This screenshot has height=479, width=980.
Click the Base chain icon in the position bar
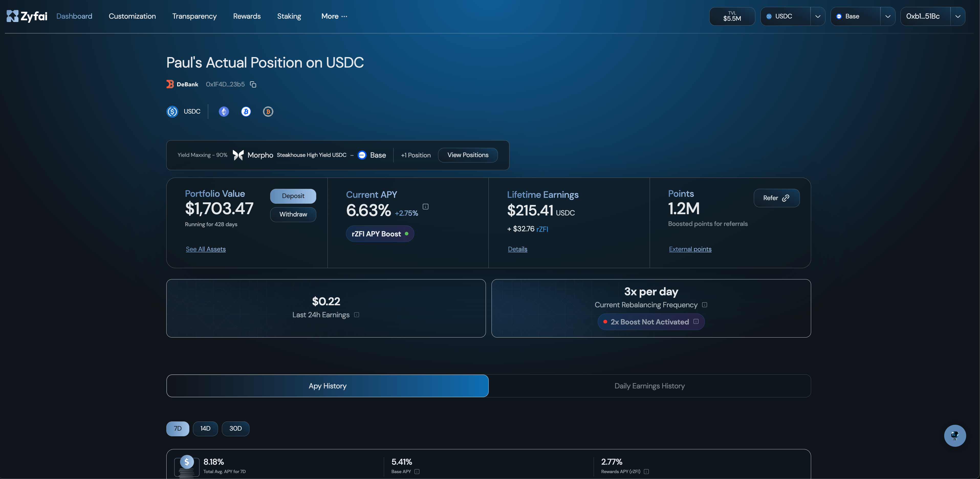(x=362, y=155)
